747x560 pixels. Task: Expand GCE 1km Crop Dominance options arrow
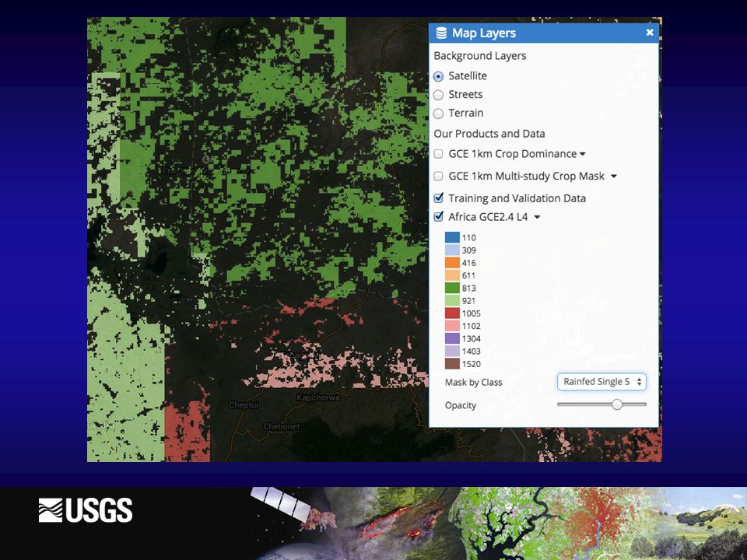pos(583,154)
